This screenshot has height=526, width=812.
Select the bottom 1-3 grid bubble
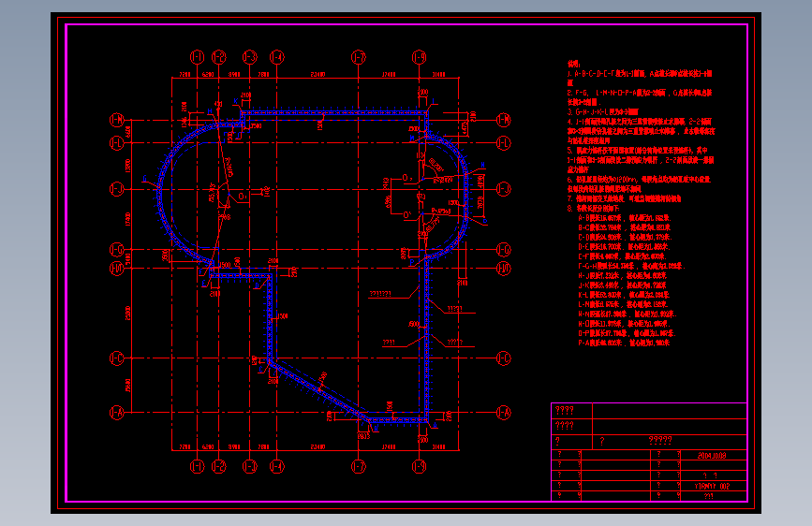[250, 466]
